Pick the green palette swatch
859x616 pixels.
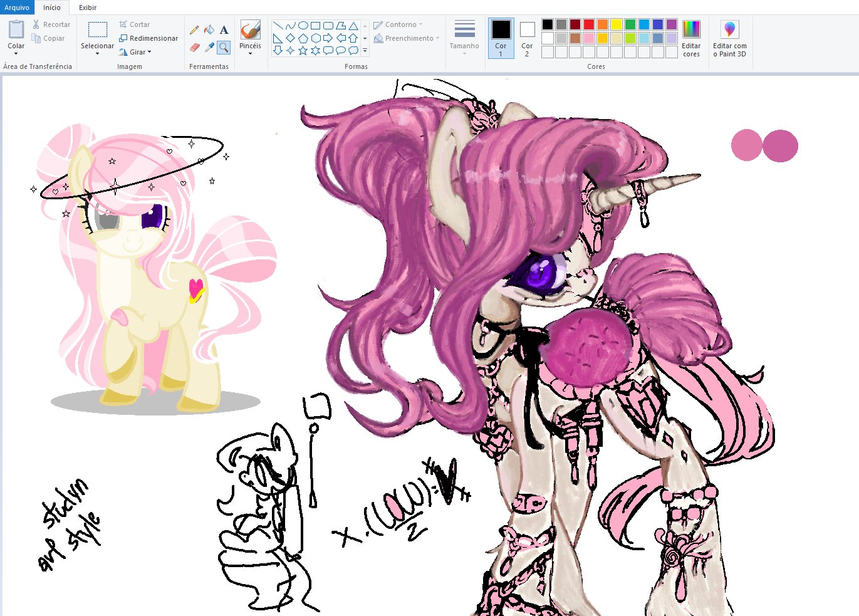[630, 24]
